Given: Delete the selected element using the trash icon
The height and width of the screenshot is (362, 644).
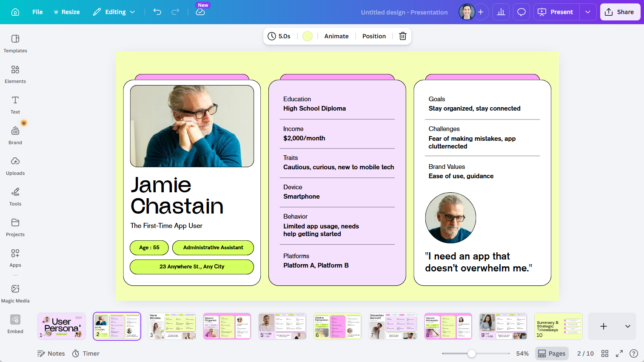Looking at the screenshot, I should pyautogui.click(x=402, y=36).
